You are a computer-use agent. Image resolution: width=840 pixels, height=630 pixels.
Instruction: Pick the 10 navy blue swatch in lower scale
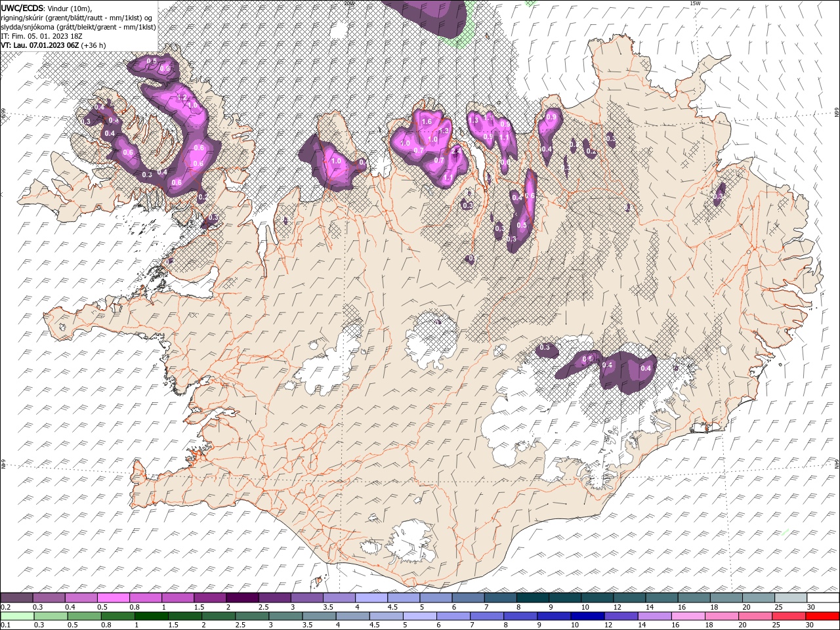[587, 616]
